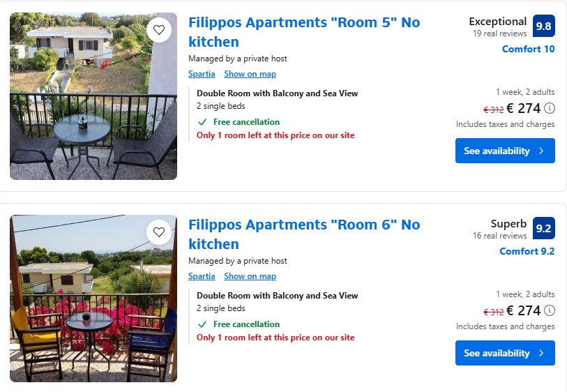This screenshot has height=392, width=567.
Task: Click the 9.2 review score badge
Action: click(x=543, y=229)
